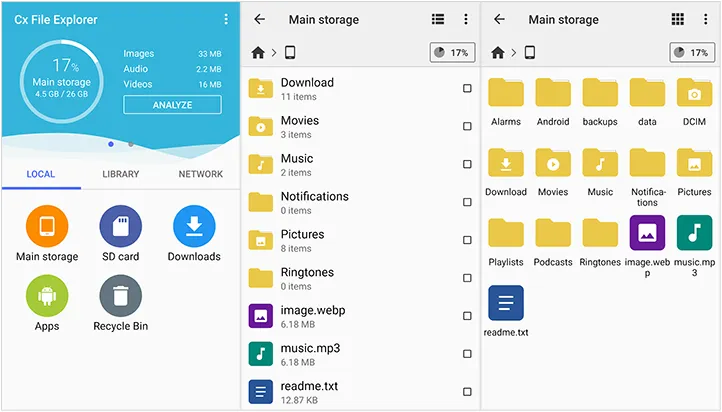Check the Movies folder checkbox
The height and width of the screenshot is (412, 722).
point(467,126)
